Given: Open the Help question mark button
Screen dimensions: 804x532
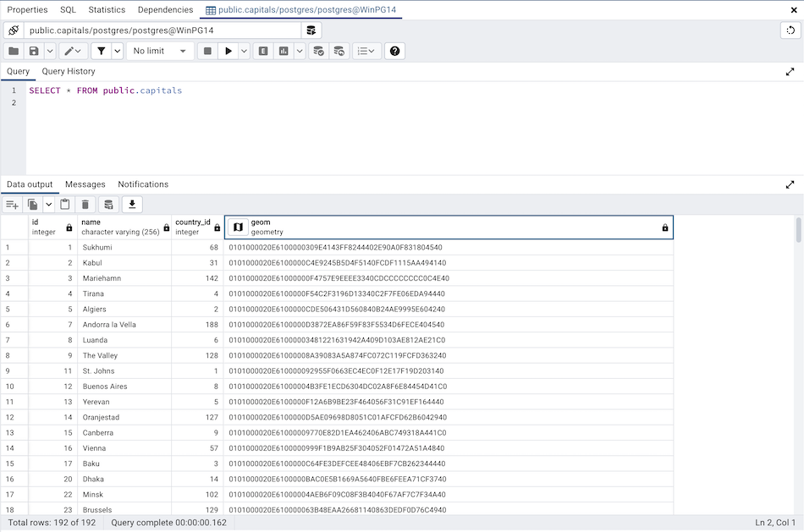Looking at the screenshot, I should [394, 51].
